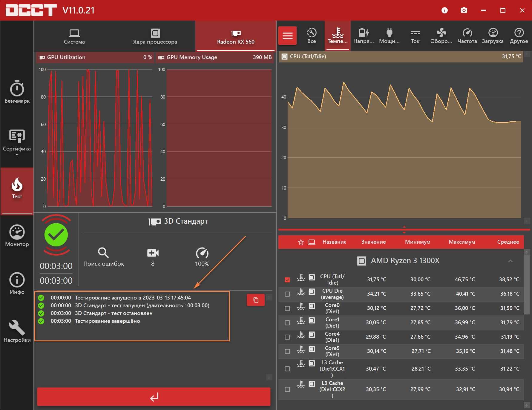Check the L3 Cache (Die1:CCX2) checkbox
This screenshot has height=410, width=532.
(x=287, y=389)
